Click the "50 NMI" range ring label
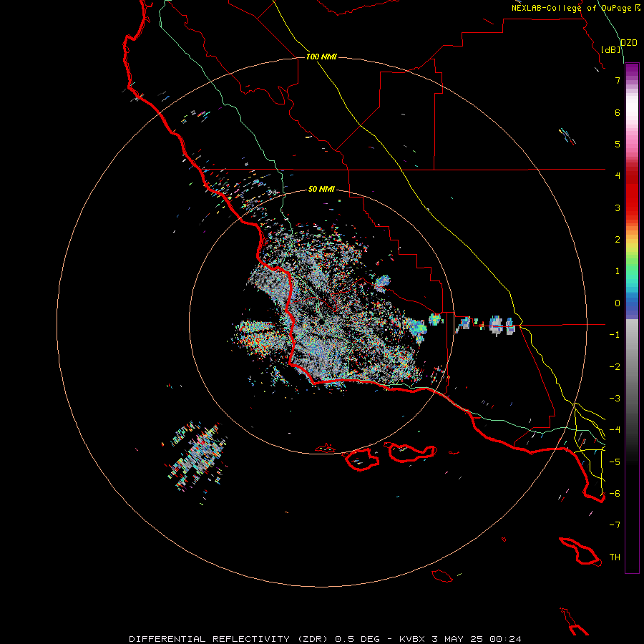This screenshot has height=644, width=644. pos(321,189)
